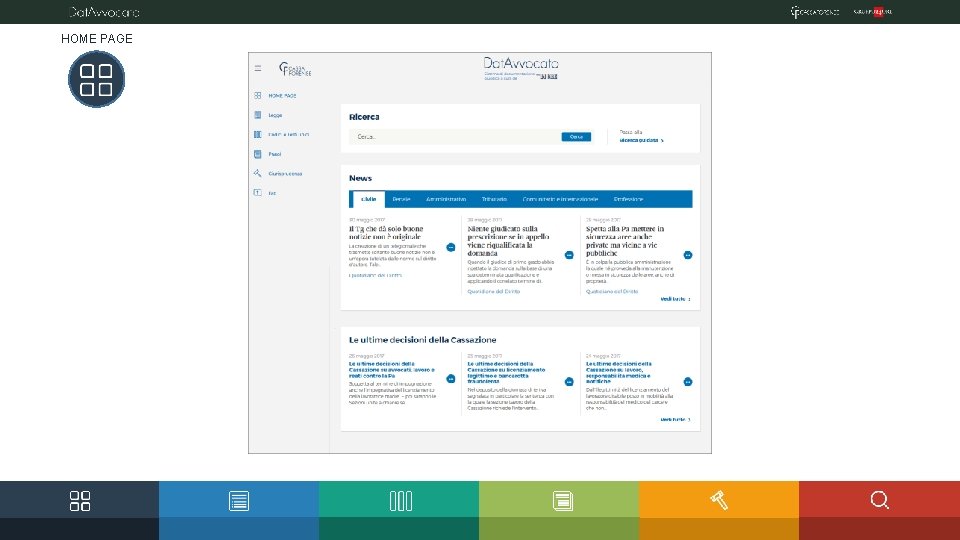960x540 pixels.
Task: Open 'Niente giudicato sulla prescrizione' article headline
Action: 508,241
